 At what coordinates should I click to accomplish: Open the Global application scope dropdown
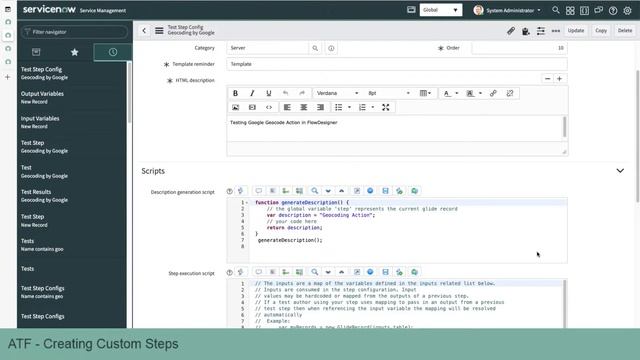[441, 10]
